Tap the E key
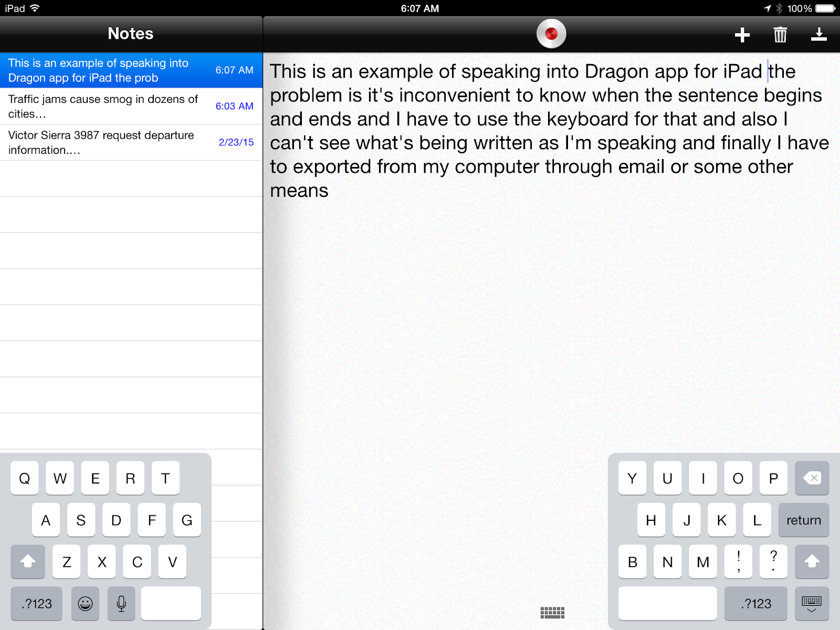The width and height of the screenshot is (840, 630). tap(95, 478)
